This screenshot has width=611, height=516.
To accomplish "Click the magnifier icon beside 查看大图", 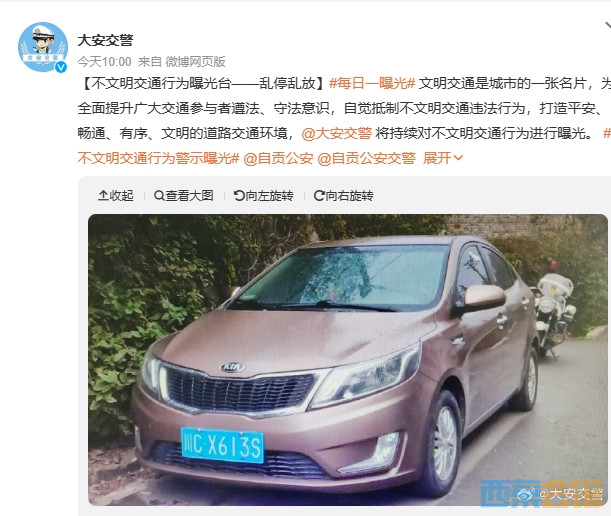I will click(159, 196).
